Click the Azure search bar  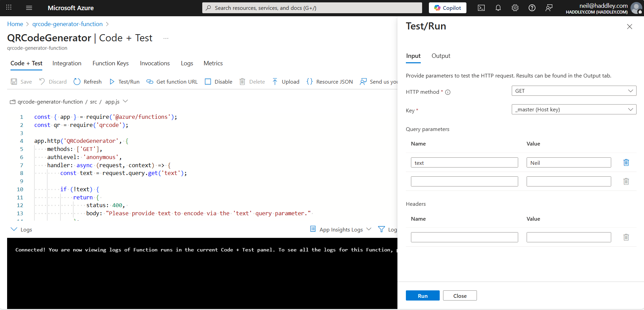click(312, 8)
